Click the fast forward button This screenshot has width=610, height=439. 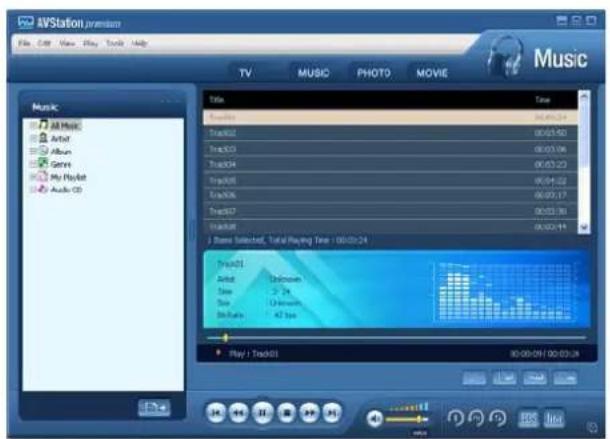(x=310, y=412)
